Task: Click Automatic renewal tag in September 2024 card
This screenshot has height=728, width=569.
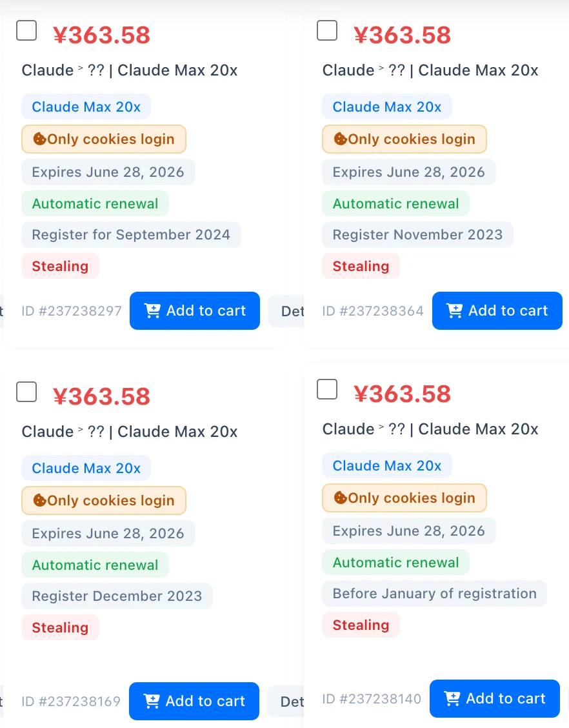Action: (x=95, y=203)
